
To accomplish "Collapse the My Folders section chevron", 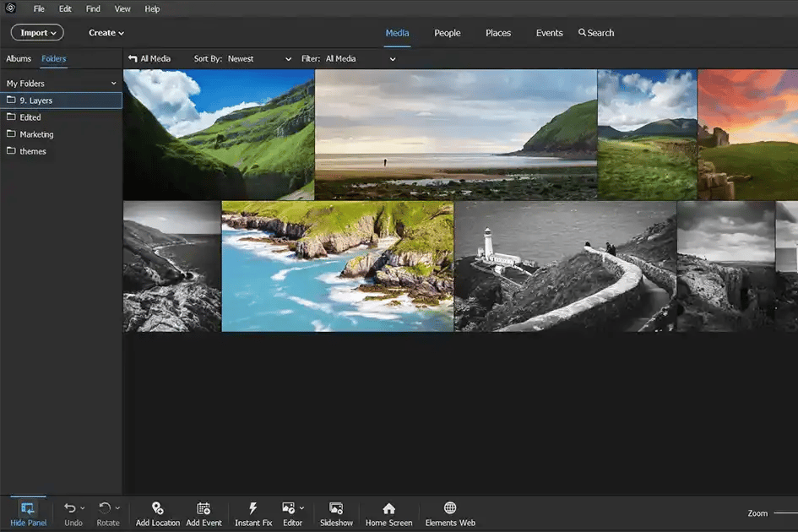I will coord(113,84).
